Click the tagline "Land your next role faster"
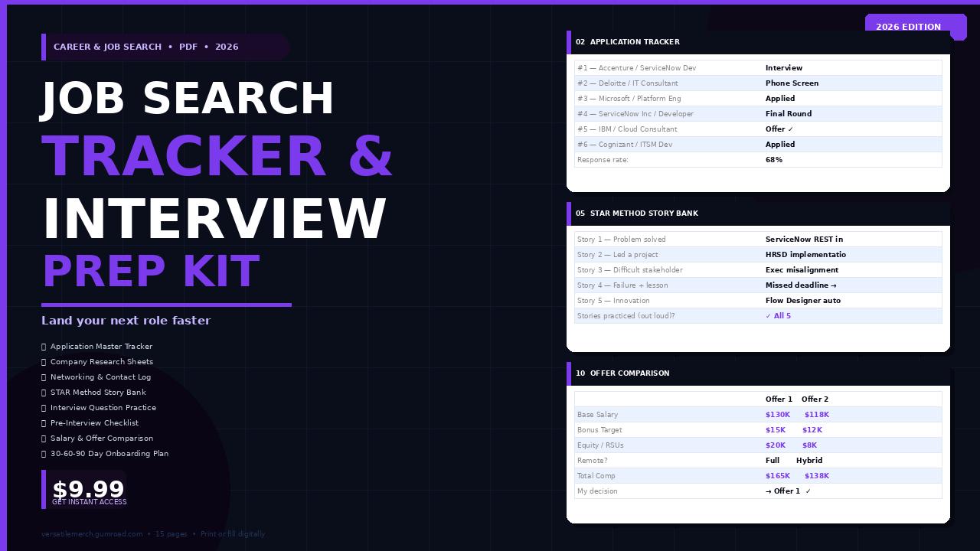This screenshot has width=980, height=551. tap(126, 321)
